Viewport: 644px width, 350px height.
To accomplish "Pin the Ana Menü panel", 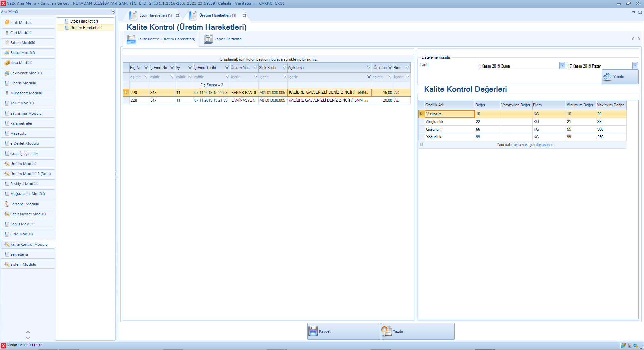I will click(x=113, y=12).
